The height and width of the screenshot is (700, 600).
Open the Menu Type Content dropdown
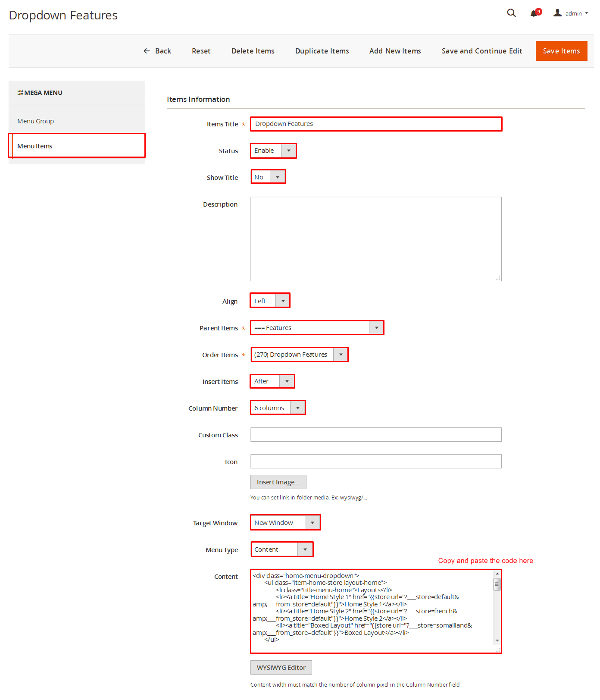[x=282, y=549]
